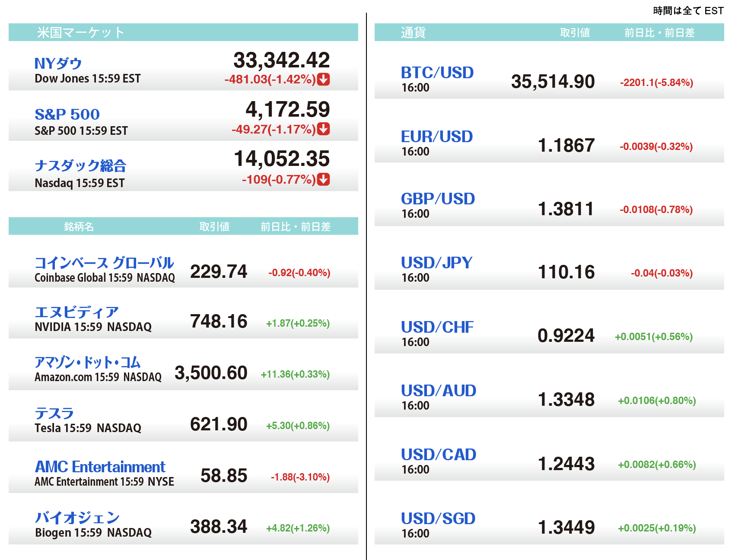Open the BTC/USD currency pair
This screenshot has width=732, height=560.
[437, 73]
